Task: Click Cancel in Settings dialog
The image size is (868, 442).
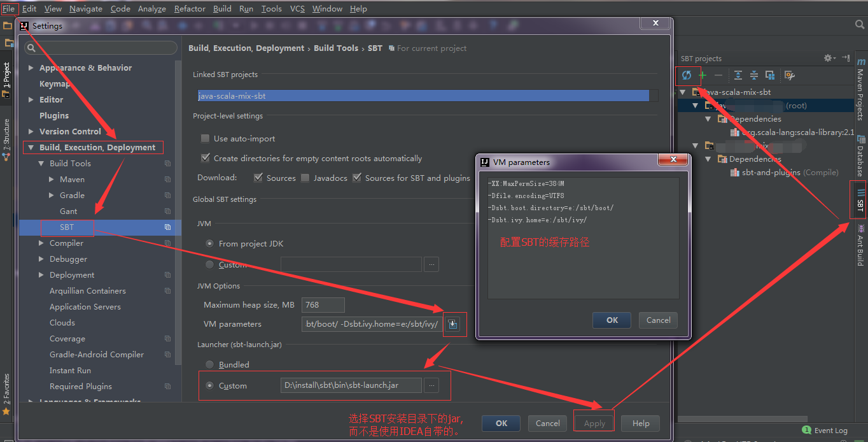Action: [548, 423]
